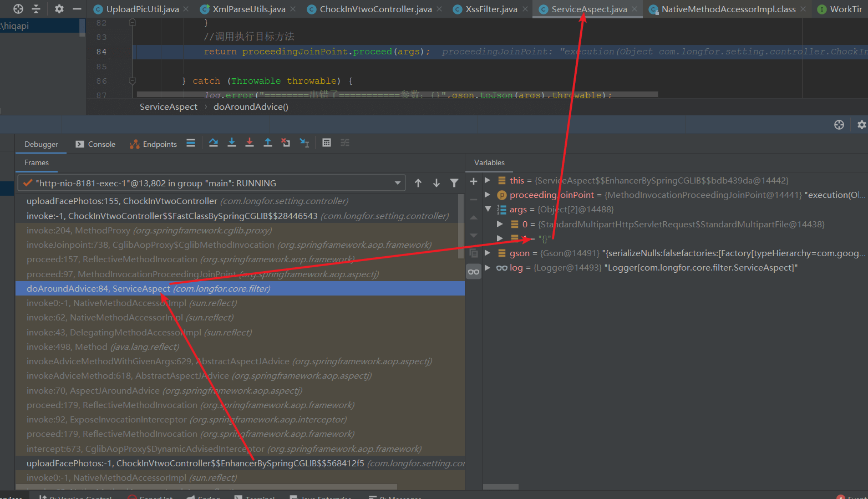Show watches glasses icon in Variables
The image size is (868, 499).
click(x=474, y=272)
